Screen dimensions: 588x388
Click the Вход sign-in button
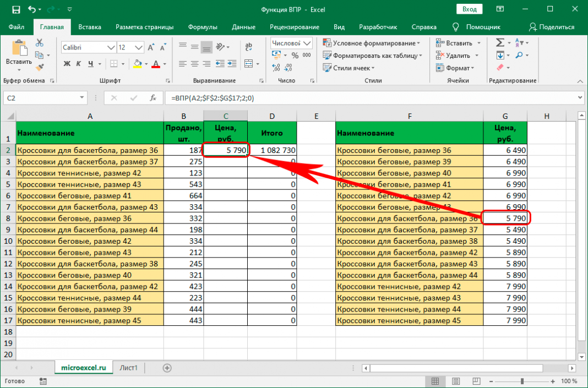click(x=469, y=9)
